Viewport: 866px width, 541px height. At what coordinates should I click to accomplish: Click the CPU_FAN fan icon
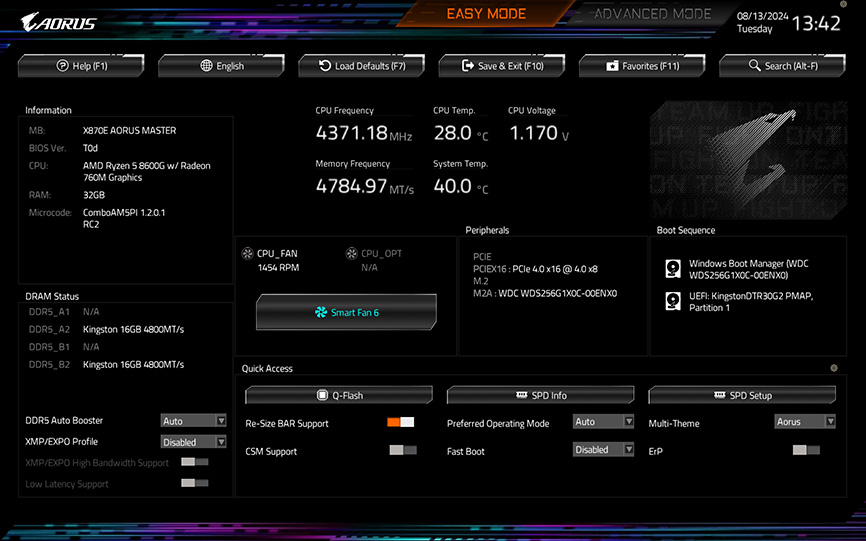pyautogui.click(x=248, y=254)
